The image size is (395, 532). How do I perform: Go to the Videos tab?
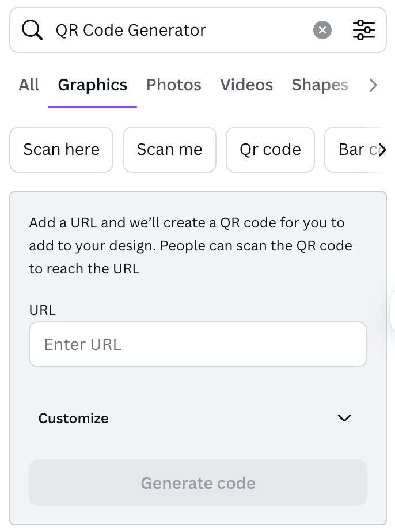pyautogui.click(x=246, y=85)
